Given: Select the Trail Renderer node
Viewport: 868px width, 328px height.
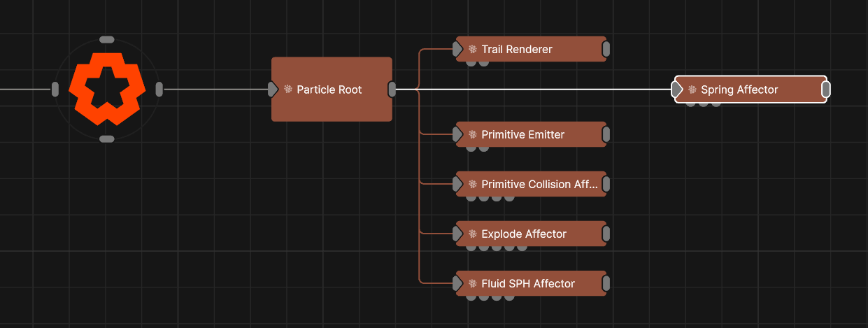Looking at the screenshot, I should (x=517, y=50).
